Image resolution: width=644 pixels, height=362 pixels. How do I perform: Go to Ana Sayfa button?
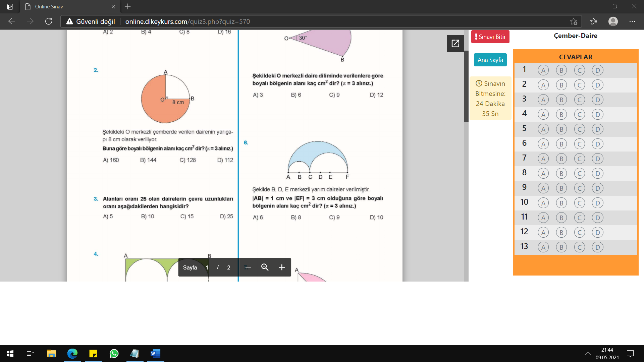pos(490,60)
